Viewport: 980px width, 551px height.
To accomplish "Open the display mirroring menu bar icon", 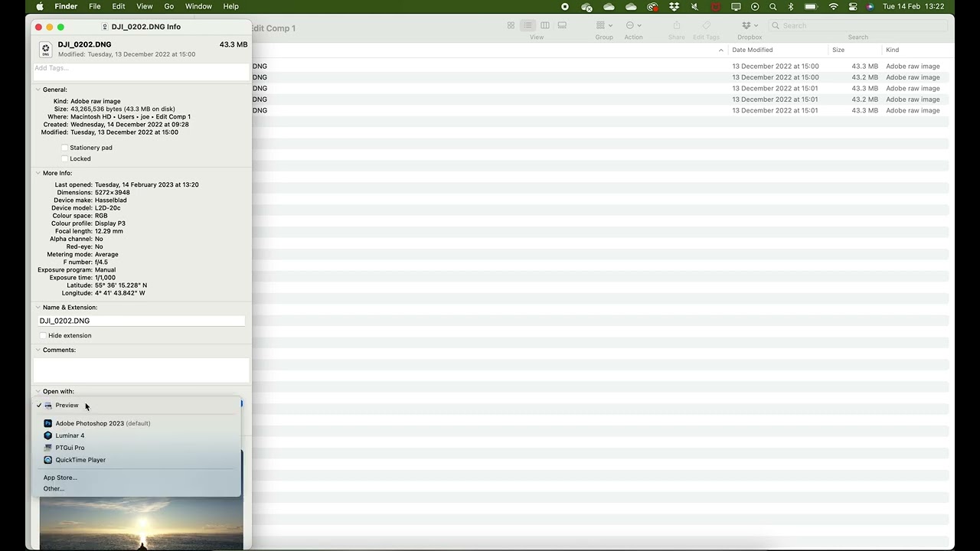I will coord(736,6).
